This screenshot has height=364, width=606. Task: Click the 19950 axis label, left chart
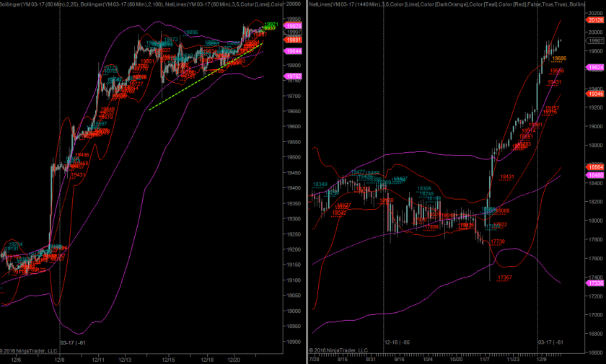tap(294, 19)
